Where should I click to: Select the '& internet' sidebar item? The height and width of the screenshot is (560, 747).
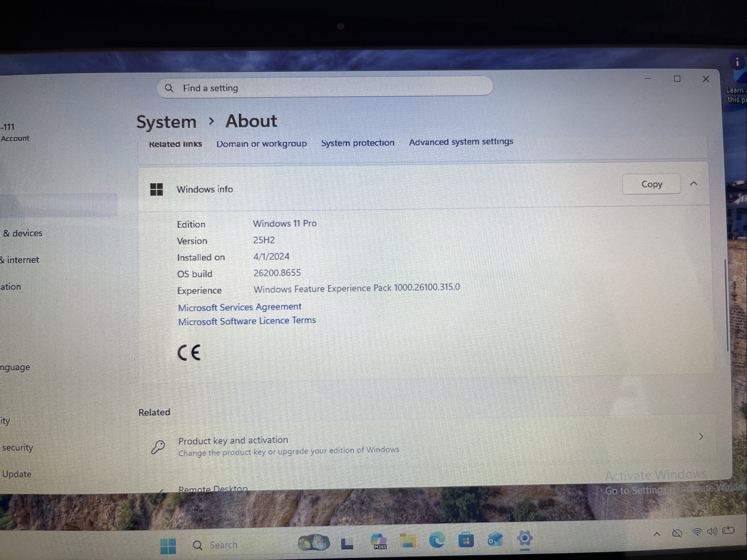pos(20,260)
